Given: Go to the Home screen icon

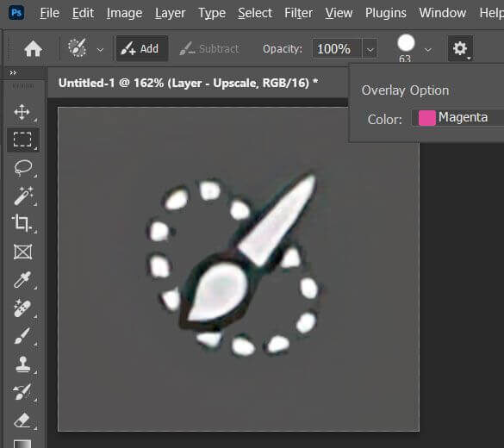Looking at the screenshot, I should click(x=33, y=49).
